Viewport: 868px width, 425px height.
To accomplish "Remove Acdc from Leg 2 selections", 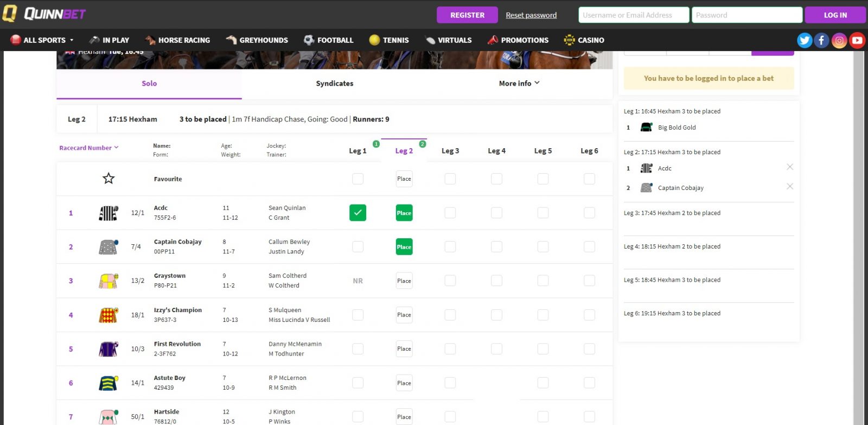I will click(790, 167).
